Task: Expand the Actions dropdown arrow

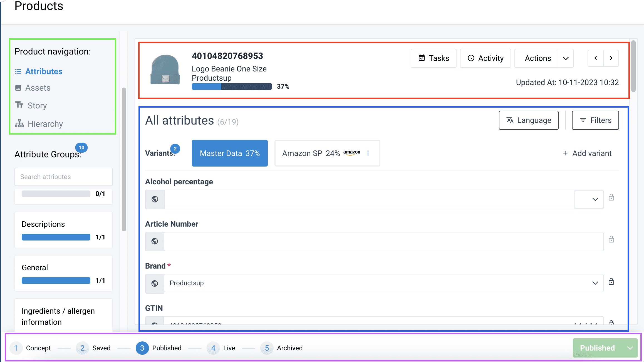Action: [566, 58]
